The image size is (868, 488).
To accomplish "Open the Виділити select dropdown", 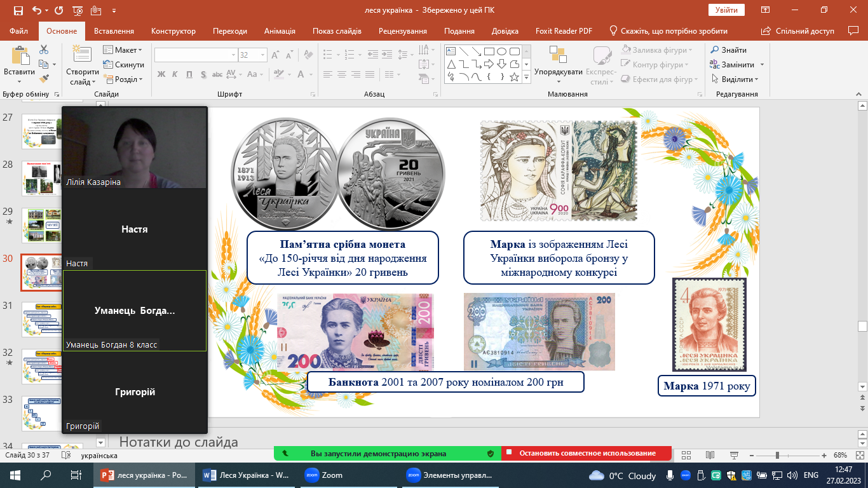I will pyautogui.click(x=735, y=79).
